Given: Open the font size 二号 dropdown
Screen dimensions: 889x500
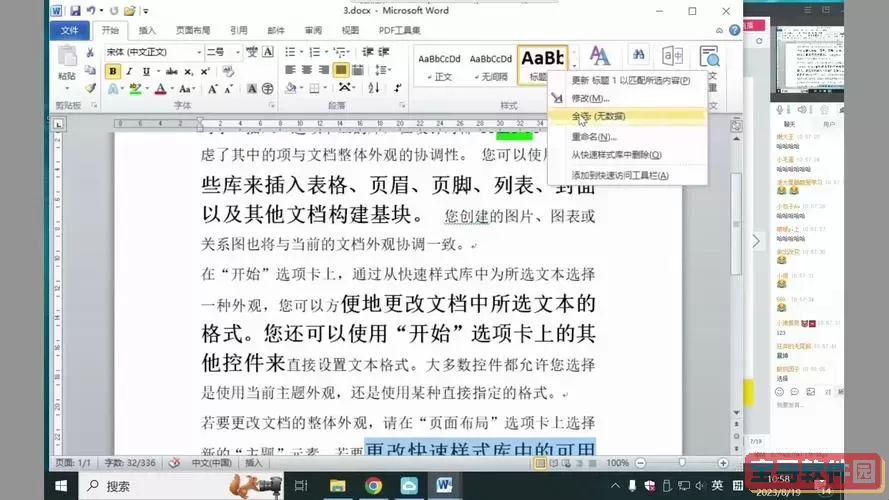Looking at the screenshot, I should point(223,52).
